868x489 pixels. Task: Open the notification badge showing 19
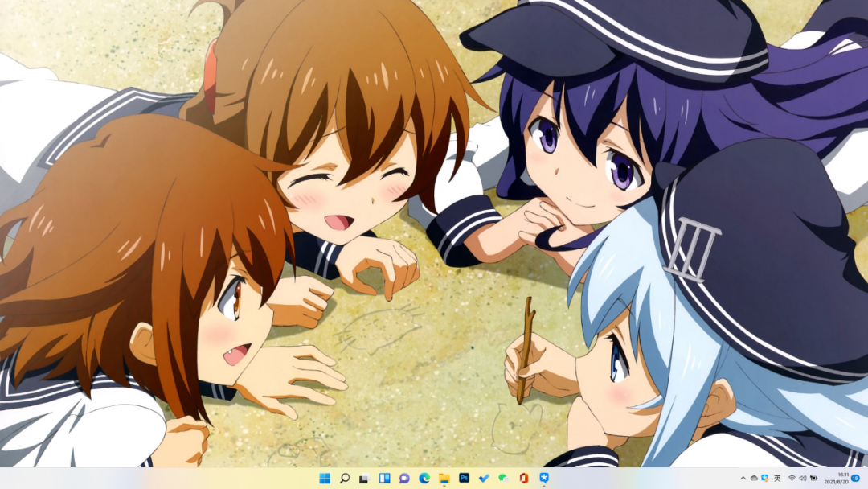856,478
